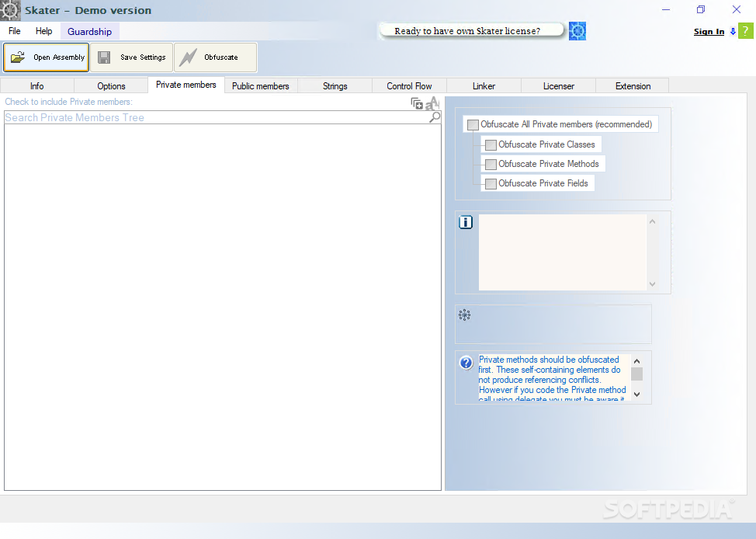Click the hint text scroll up arrow

[x=637, y=361]
